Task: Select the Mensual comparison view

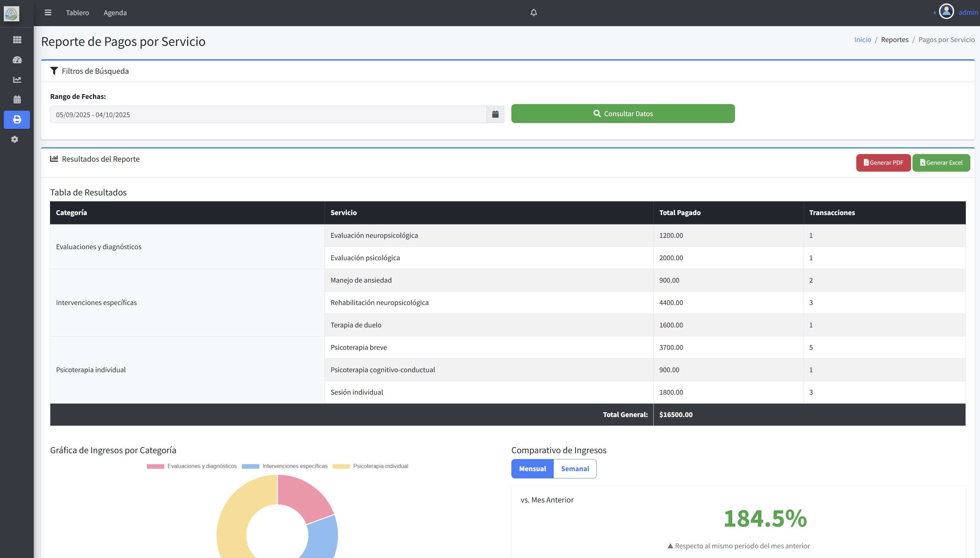Action: pos(532,469)
